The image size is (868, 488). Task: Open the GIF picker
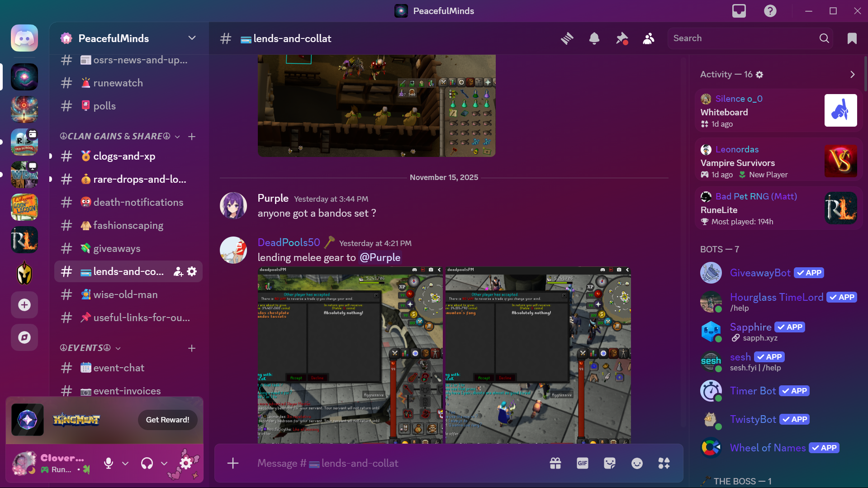click(x=583, y=463)
